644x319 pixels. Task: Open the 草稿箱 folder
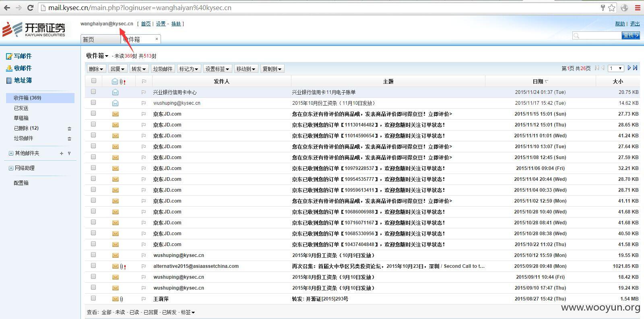[21, 118]
